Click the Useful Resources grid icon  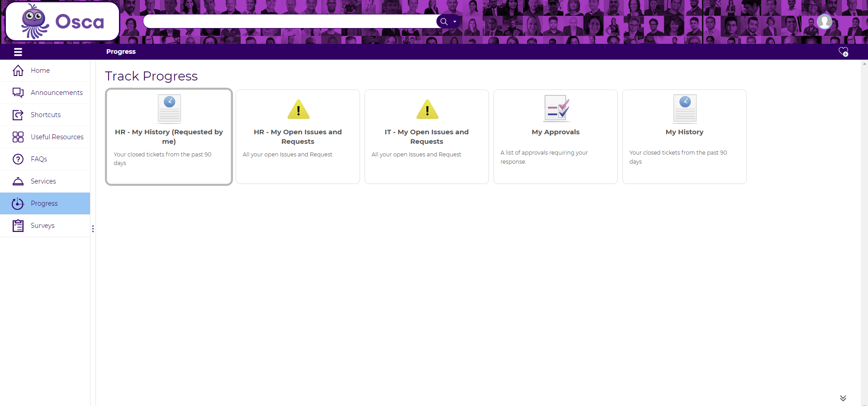pyautogui.click(x=18, y=137)
